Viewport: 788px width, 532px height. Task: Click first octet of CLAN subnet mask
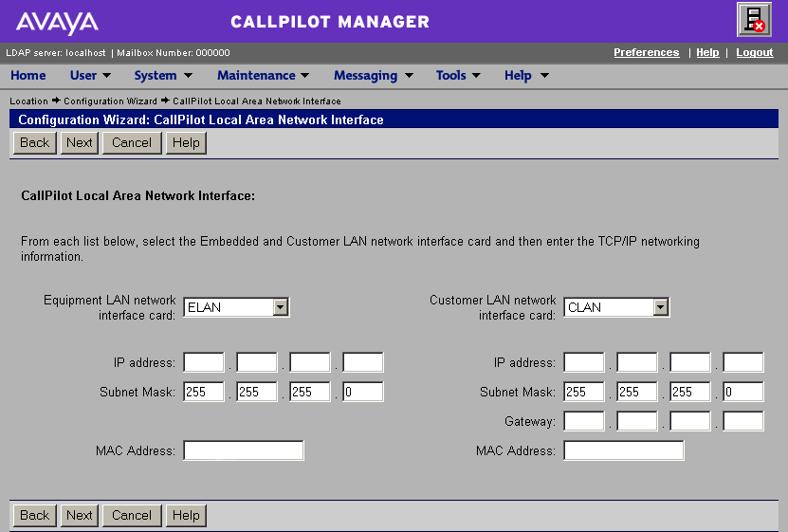584,392
